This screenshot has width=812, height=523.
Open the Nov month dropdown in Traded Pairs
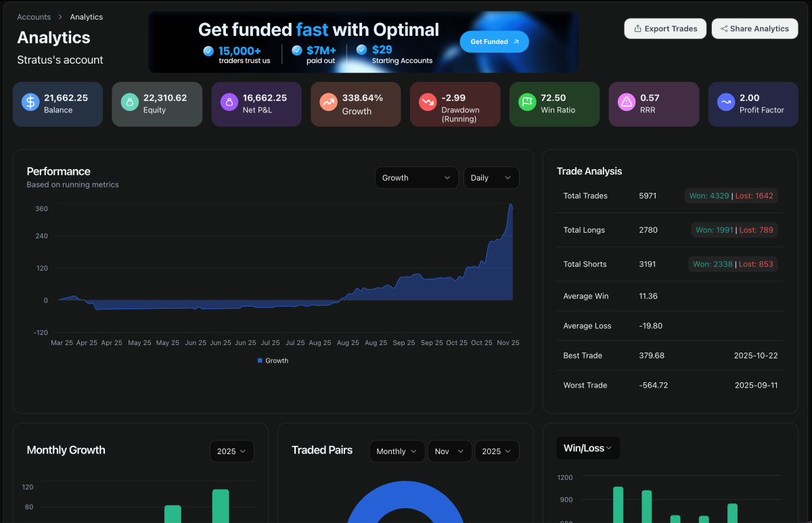(449, 451)
